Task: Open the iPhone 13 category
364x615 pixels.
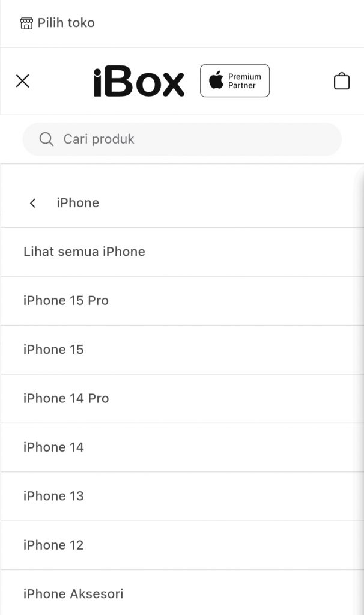Action: (182, 497)
